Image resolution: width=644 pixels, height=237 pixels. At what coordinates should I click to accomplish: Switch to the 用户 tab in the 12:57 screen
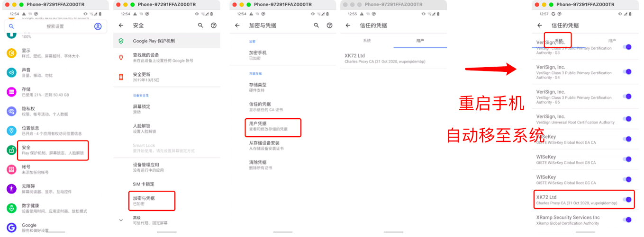tap(612, 41)
